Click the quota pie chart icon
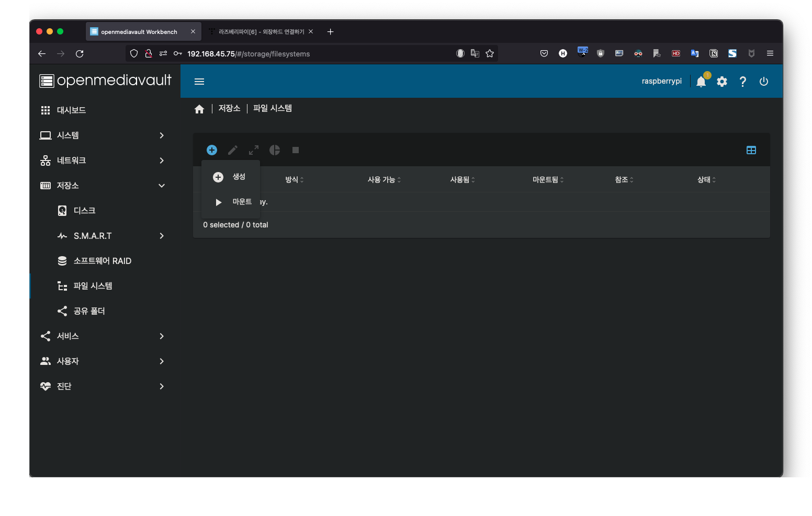Viewport: 812px width, 516px height. tap(275, 150)
